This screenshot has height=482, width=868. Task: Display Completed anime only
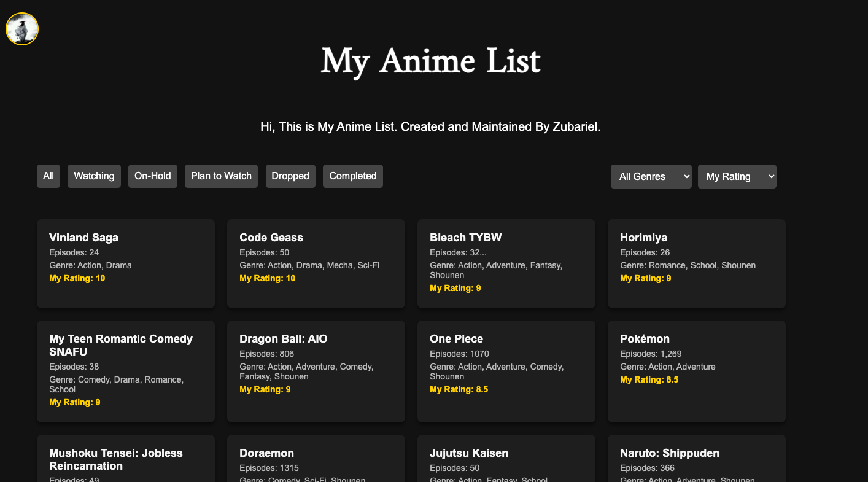[x=352, y=176]
